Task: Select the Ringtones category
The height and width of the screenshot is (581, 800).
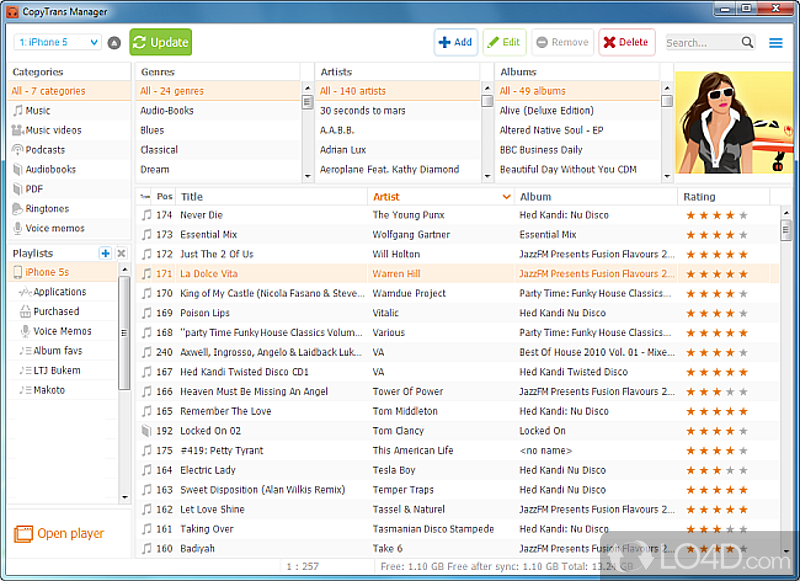Action: point(69,209)
